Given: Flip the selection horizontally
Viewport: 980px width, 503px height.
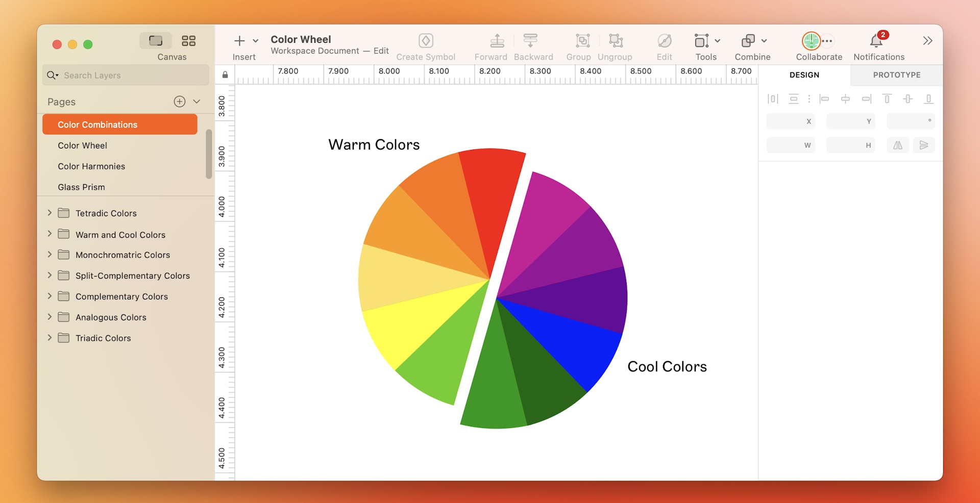Looking at the screenshot, I should coord(897,145).
